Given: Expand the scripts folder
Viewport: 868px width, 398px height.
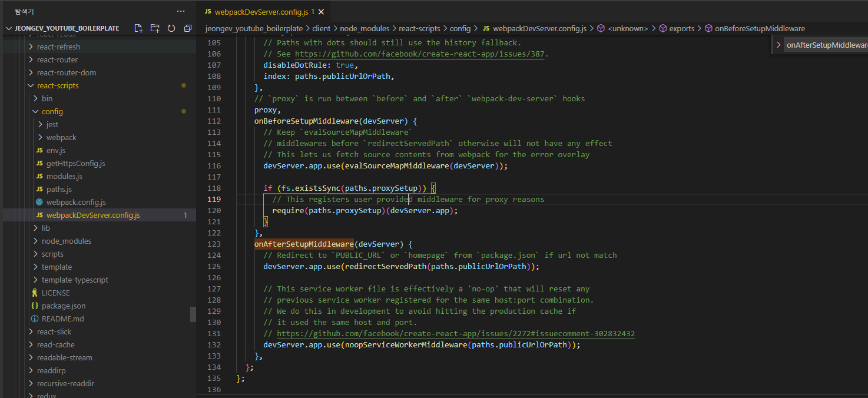Looking at the screenshot, I should (99, 254).
